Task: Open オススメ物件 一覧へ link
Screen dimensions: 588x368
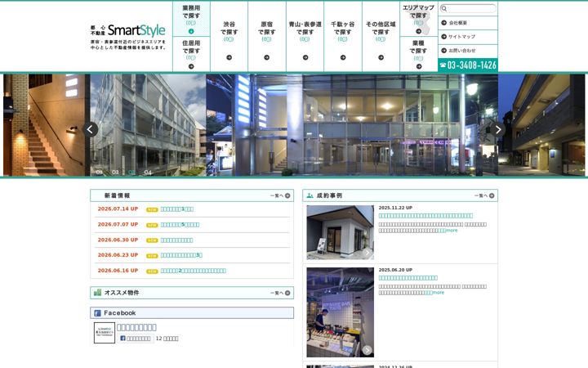Action: (280, 293)
